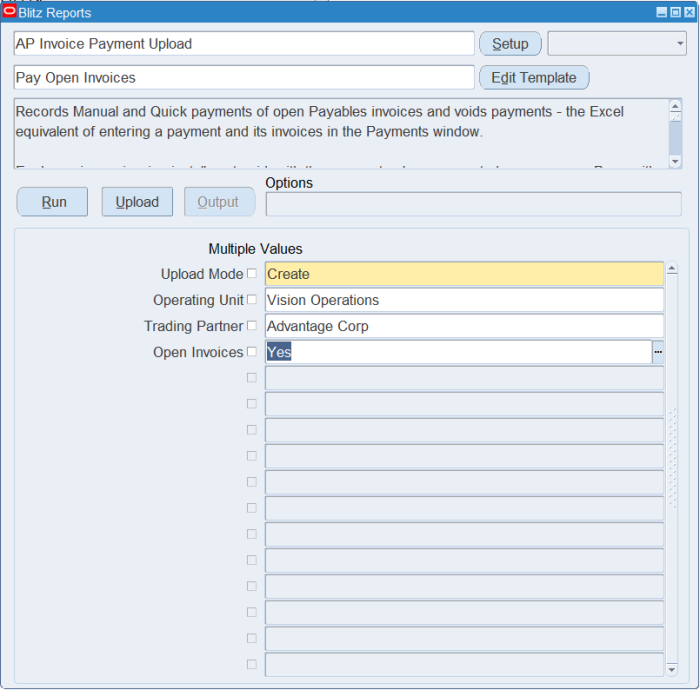This screenshot has height=690, width=700.
Task: Click the Run button
Action: pos(52,202)
